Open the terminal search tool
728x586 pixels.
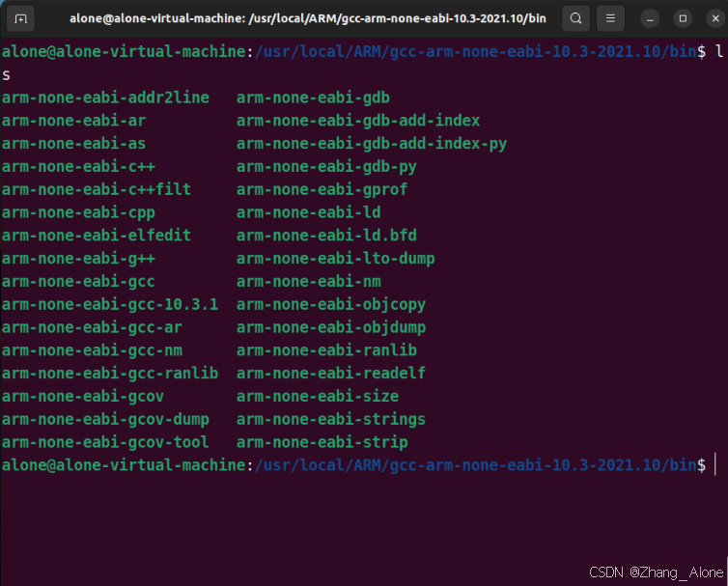pyautogui.click(x=575, y=18)
